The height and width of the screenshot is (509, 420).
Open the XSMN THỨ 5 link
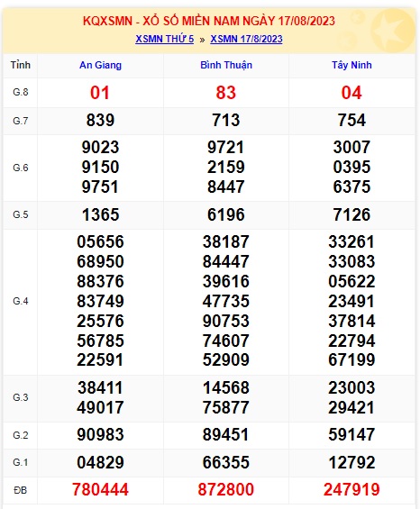[x=164, y=39]
